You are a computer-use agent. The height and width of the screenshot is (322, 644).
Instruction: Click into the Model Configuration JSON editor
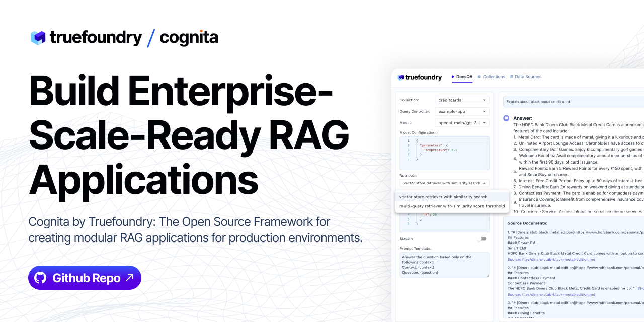coord(444,153)
